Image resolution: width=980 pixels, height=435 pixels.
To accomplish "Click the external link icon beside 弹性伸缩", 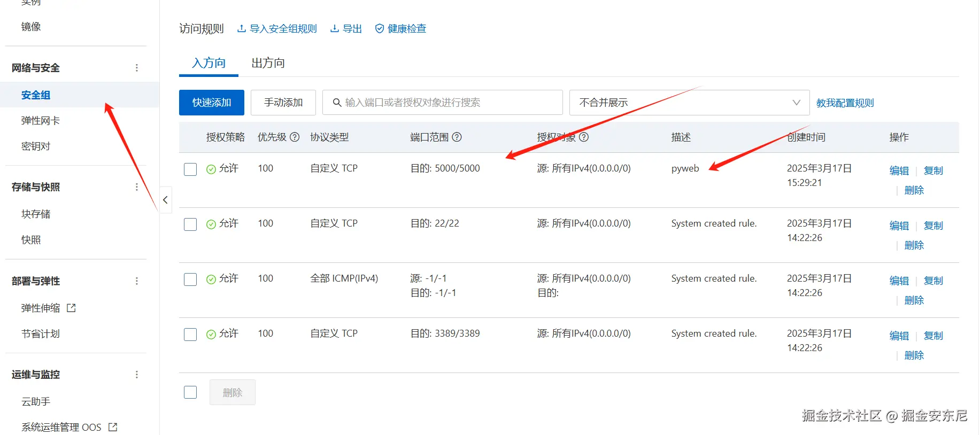I will 71,308.
